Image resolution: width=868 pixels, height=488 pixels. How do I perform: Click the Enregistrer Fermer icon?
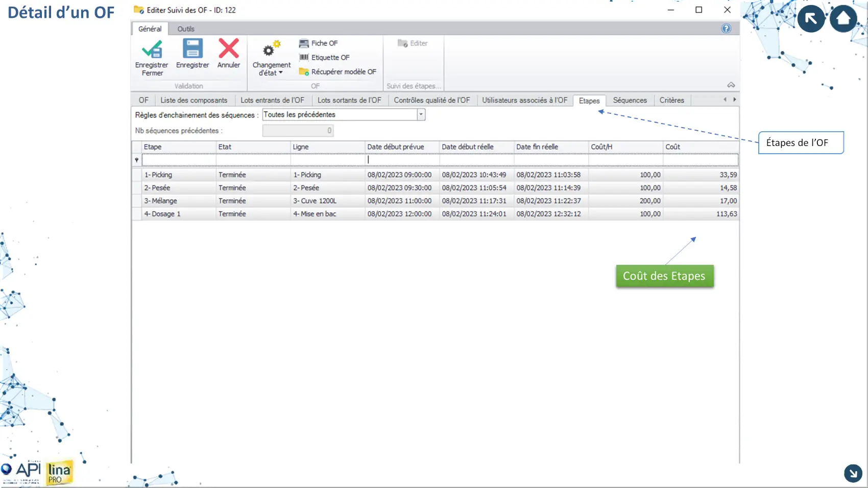152,50
